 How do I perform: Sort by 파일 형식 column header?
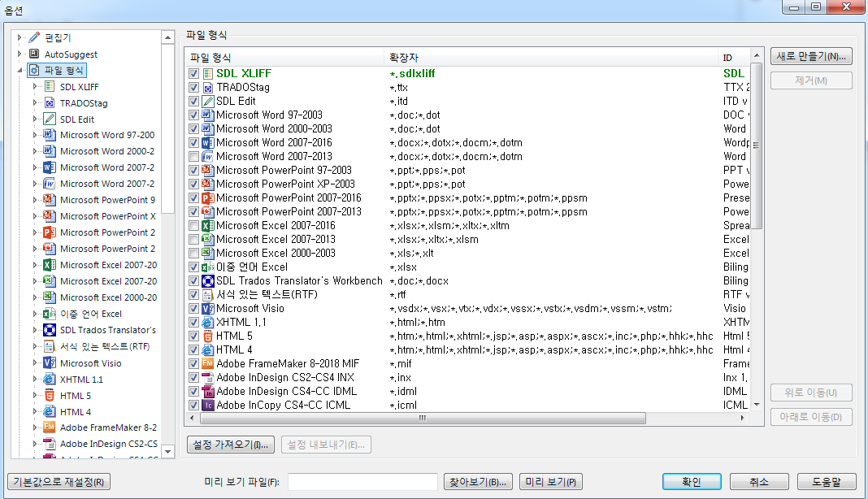coord(284,58)
